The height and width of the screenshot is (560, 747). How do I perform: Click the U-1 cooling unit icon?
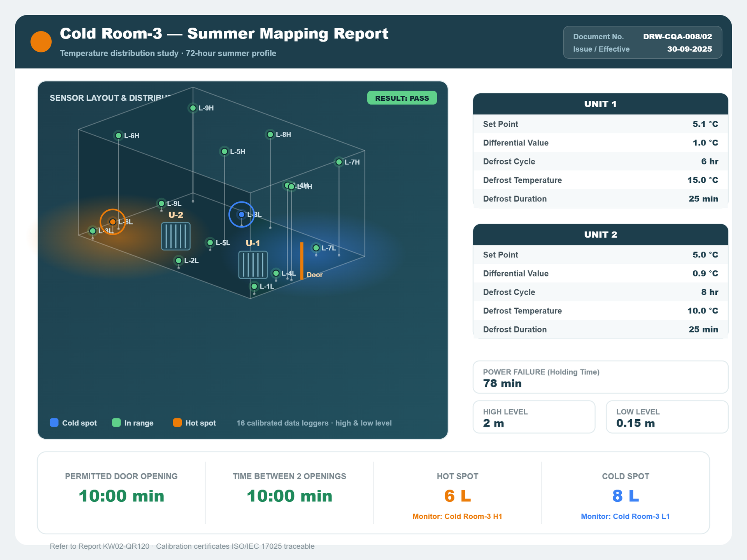point(253,265)
